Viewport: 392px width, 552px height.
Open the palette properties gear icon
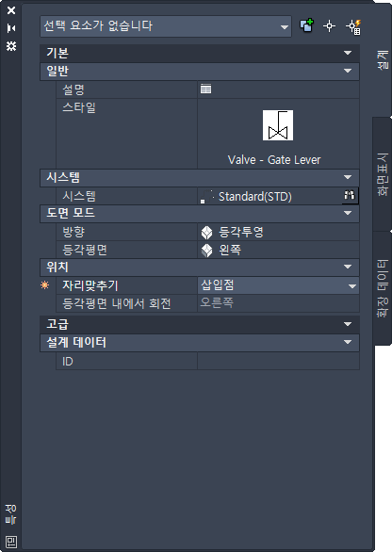11,46
